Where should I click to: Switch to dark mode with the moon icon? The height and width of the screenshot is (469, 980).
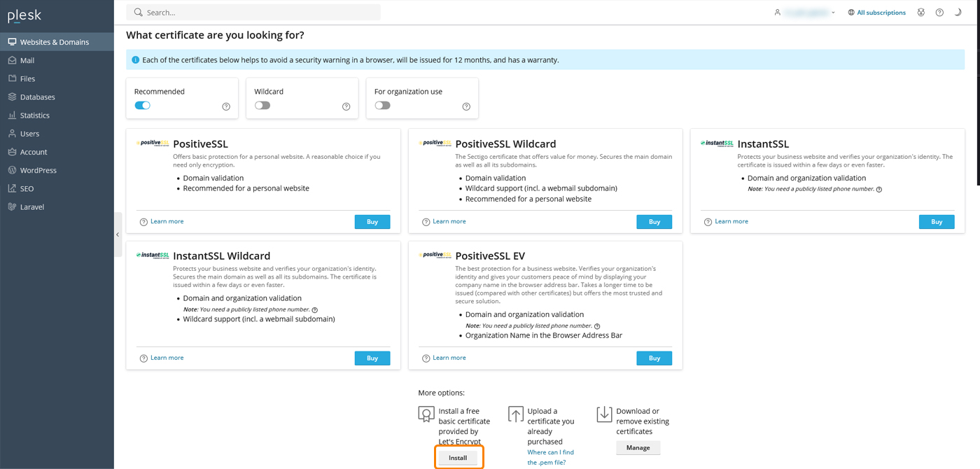(x=958, y=12)
